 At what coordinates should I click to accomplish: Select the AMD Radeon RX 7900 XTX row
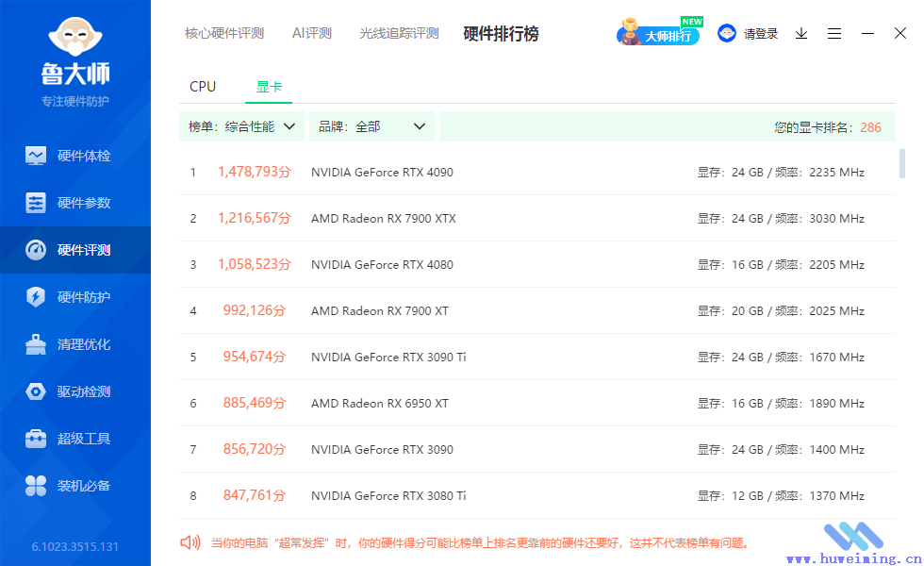(537, 218)
